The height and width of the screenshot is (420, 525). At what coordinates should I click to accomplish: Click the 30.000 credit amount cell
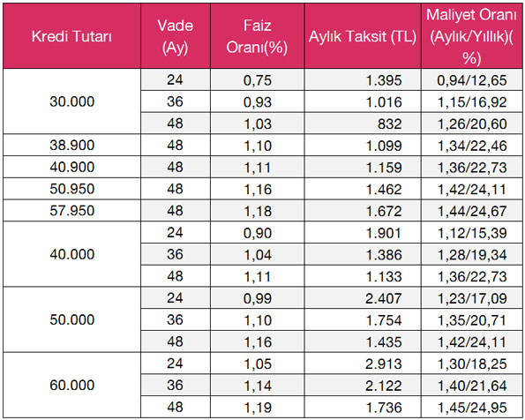[72, 101]
